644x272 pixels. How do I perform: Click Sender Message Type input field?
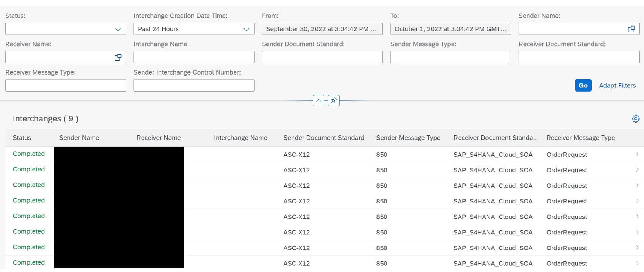click(x=450, y=57)
